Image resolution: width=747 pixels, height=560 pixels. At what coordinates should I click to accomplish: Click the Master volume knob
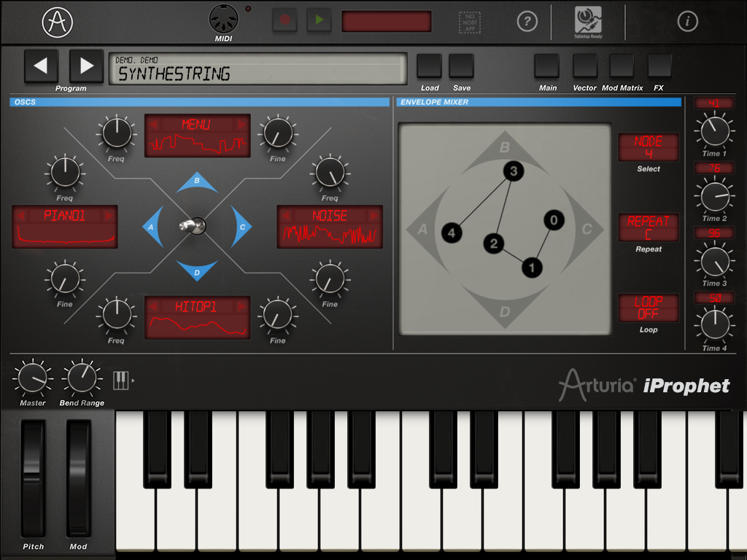pos(32,377)
